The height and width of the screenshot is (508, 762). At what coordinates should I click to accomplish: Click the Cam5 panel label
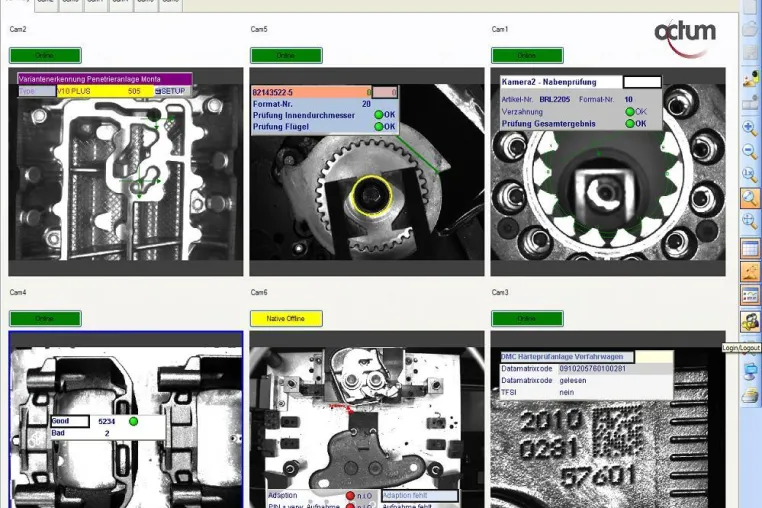259,29
